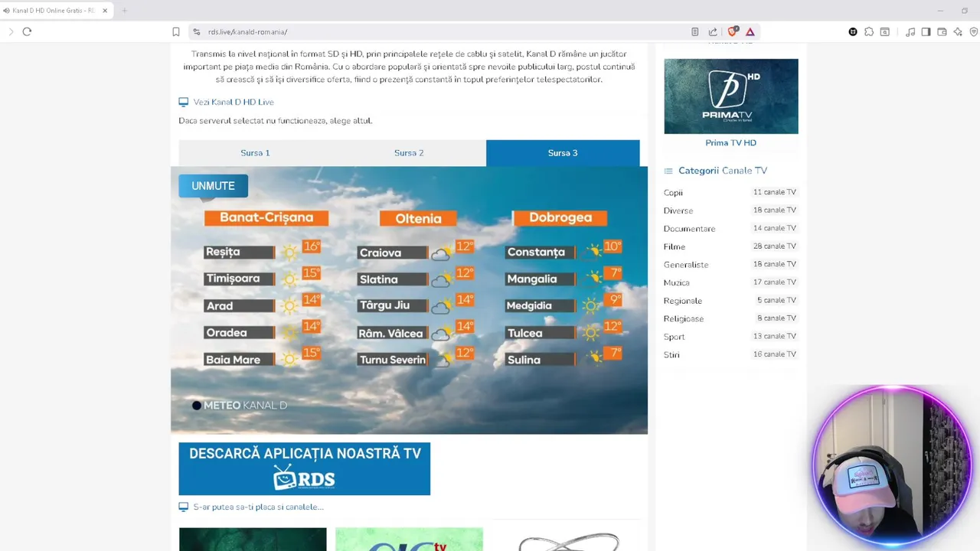Click the '13 canale TV' count for Sport

coord(775,336)
